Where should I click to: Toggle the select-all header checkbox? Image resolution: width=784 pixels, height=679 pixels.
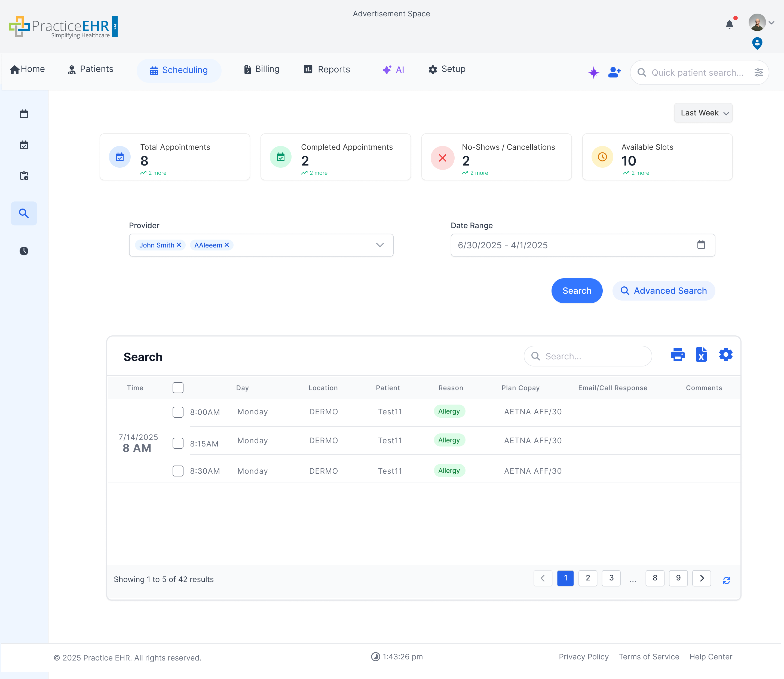178,388
